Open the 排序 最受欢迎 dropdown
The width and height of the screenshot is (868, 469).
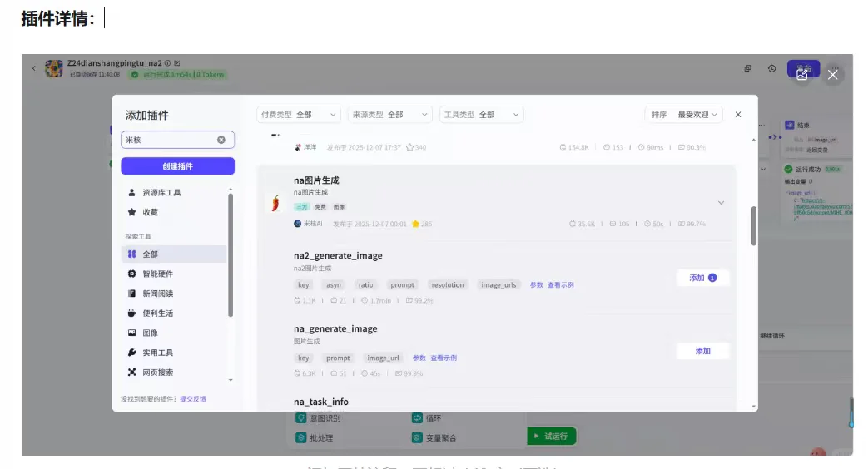(x=684, y=115)
